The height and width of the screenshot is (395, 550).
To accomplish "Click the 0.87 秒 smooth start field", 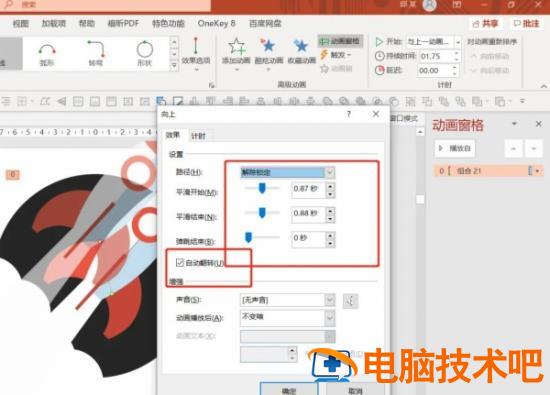I will [309, 189].
